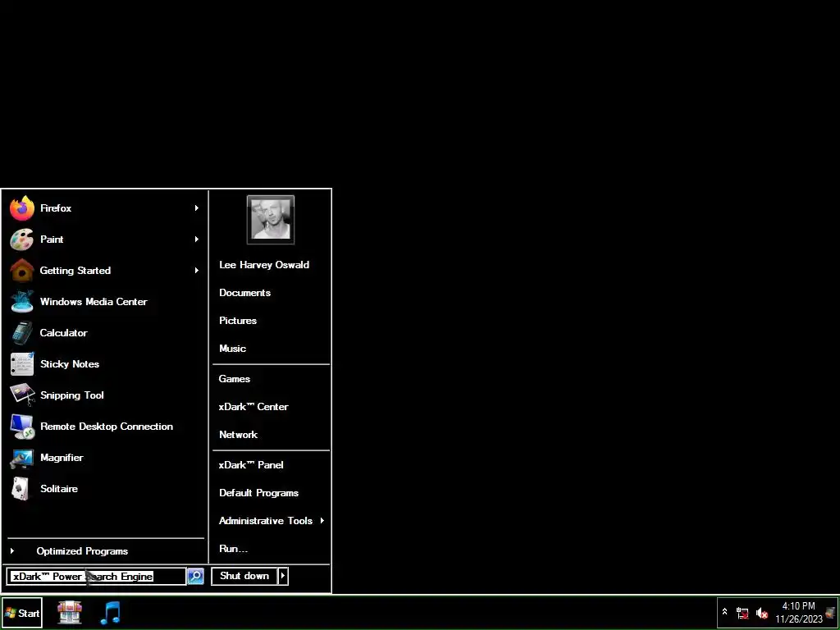Click the network status tray icon
Viewport: 840px width, 630px height.
point(742,613)
